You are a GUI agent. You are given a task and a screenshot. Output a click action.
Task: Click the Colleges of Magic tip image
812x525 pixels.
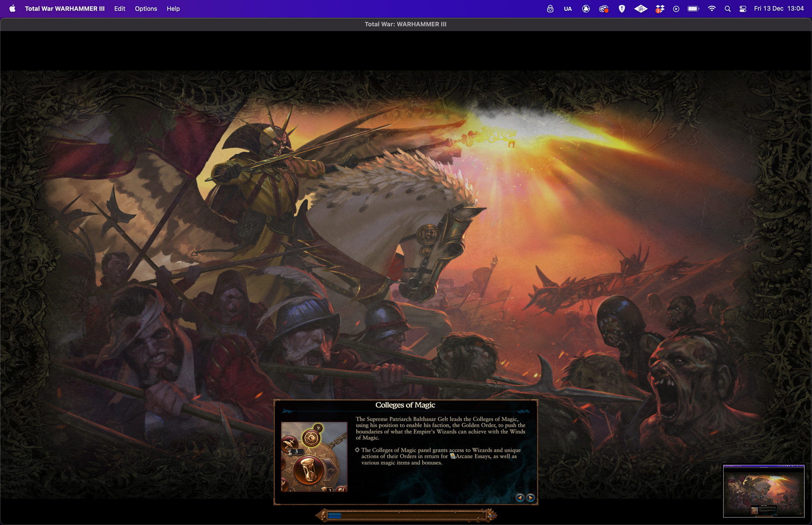pos(314,457)
